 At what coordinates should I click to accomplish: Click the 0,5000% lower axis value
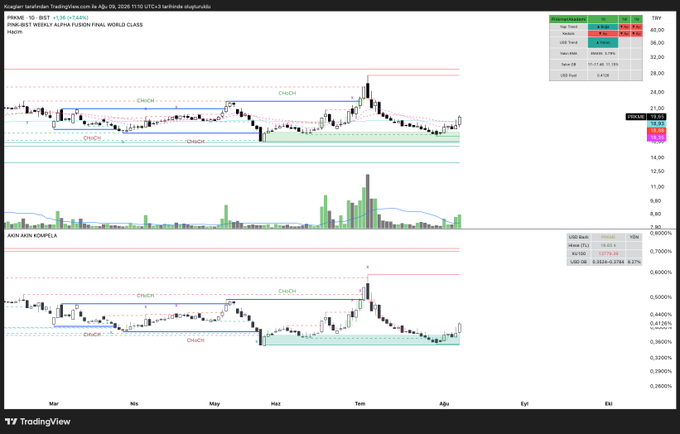pyautogui.click(x=660, y=297)
